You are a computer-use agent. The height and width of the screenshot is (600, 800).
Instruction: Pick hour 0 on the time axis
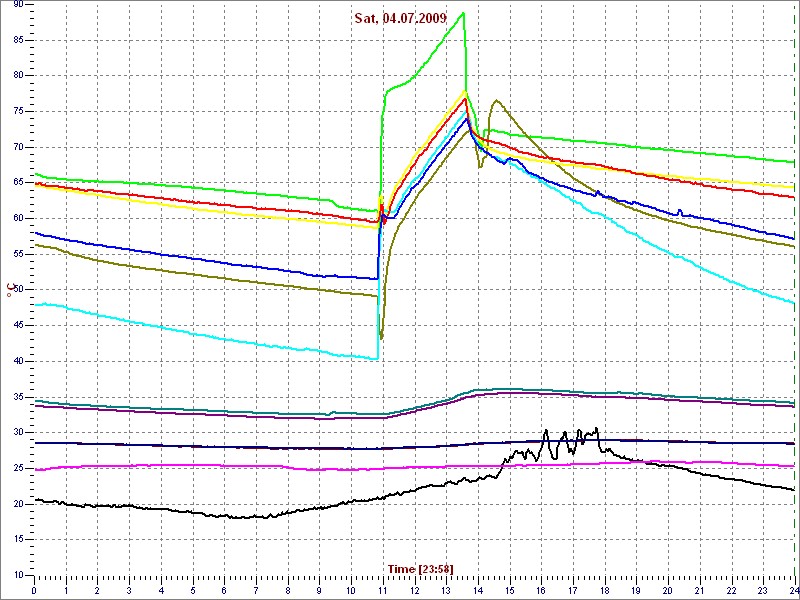34,591
